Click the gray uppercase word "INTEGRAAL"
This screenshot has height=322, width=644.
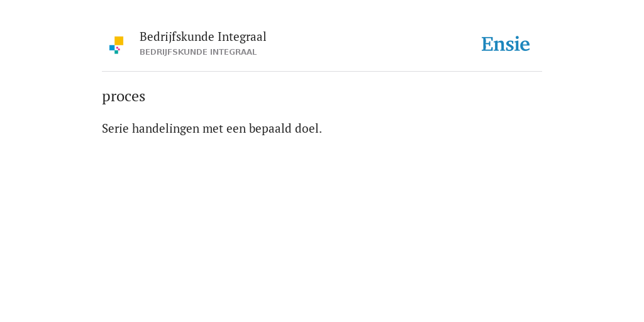click(233, 52)
